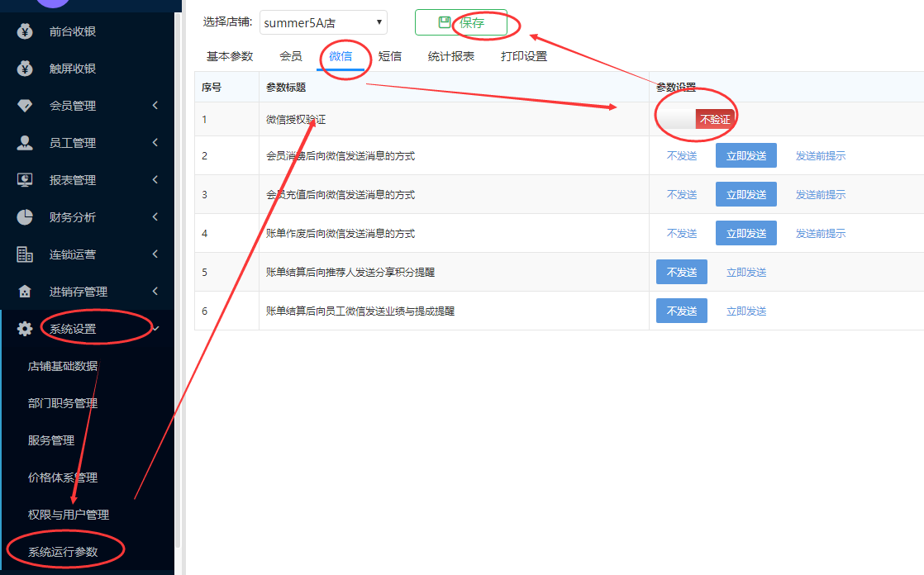This screenshot has width=924, height=575.
Task: Open 店铺基础数据 submenu item
Action: click(63, 366)
